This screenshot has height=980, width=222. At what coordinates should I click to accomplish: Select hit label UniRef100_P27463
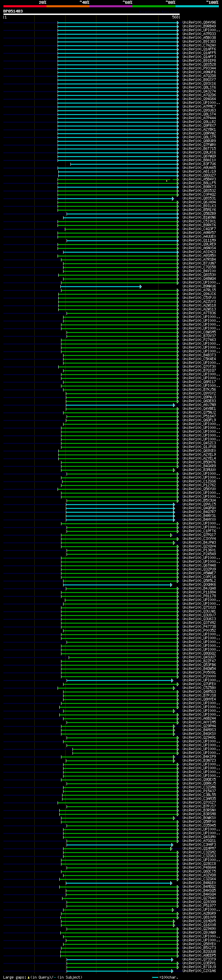pos(199,340)
